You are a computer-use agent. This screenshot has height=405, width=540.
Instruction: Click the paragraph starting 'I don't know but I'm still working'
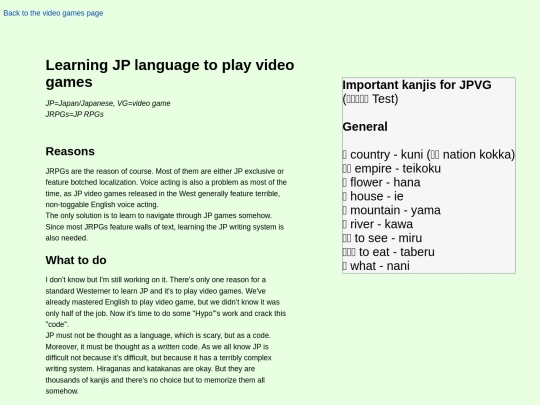tap(166, 302)
